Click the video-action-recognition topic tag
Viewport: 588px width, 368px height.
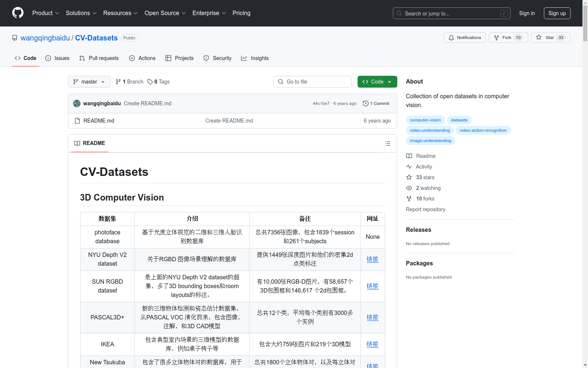pyautogui.click(x=483, y=130)
